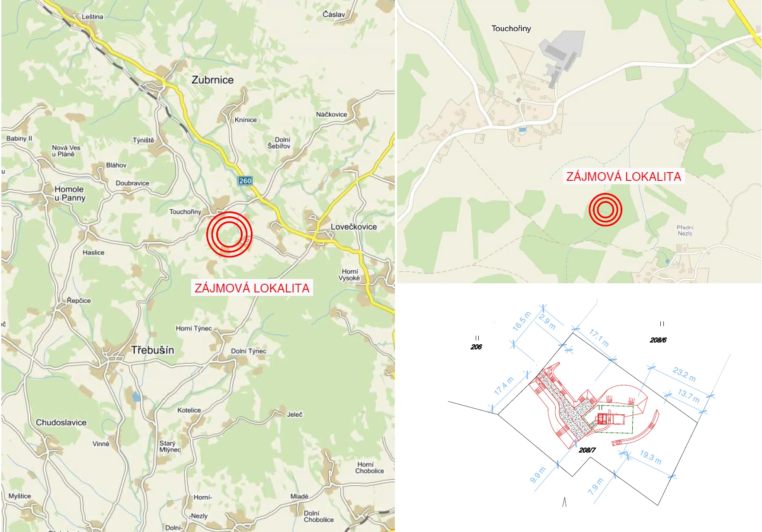This screenshot has width=762, height=532.
Task: Click the 23.2 m dimension label
Action: (x=684, y=374)
